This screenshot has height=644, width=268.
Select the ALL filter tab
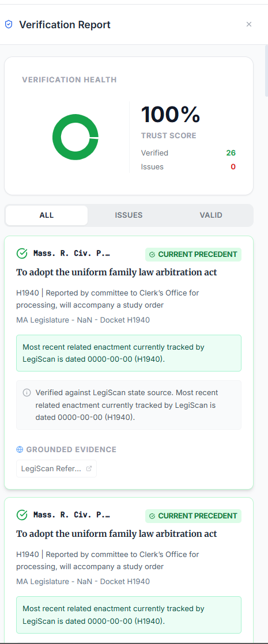point(47,215)
